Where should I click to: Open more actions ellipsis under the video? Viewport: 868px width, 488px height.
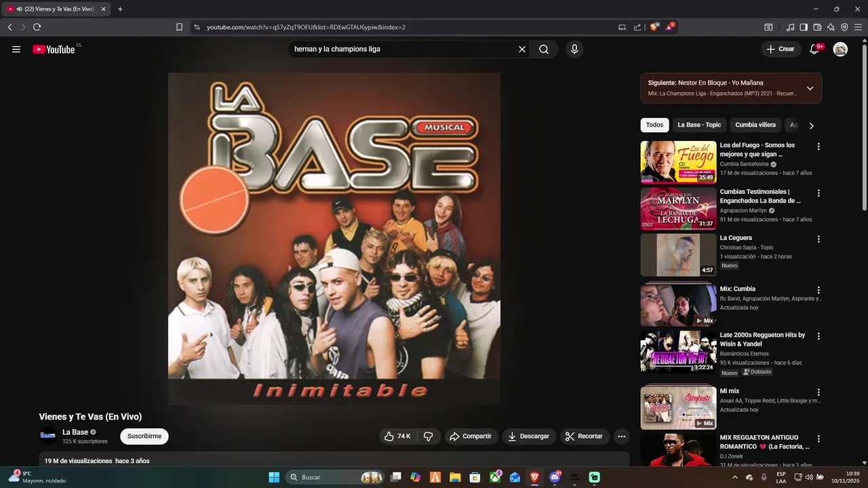tap(621, 436)
